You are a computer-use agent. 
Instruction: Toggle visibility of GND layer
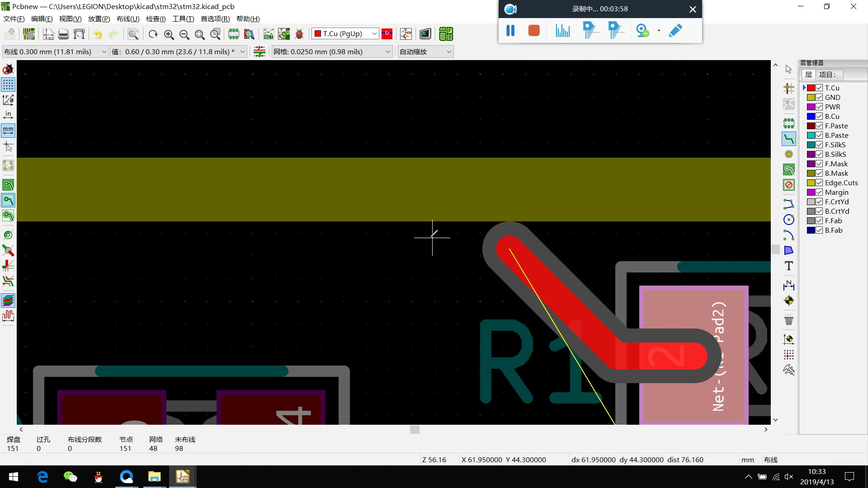819,97
